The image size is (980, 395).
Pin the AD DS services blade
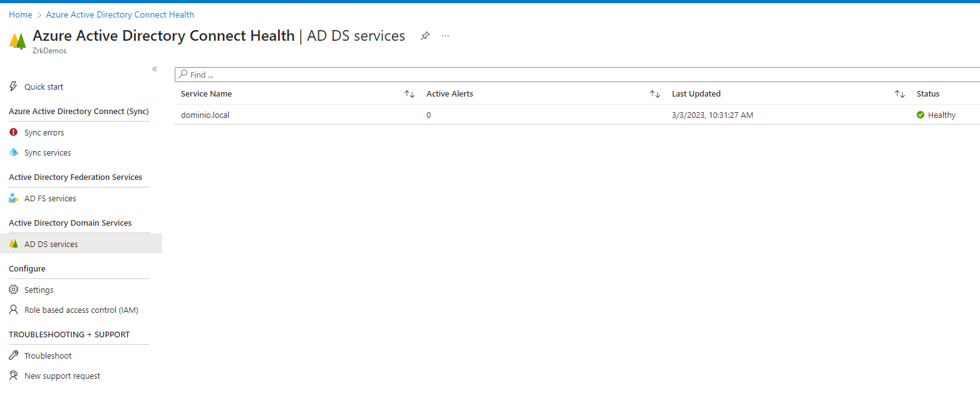point(425,36)
